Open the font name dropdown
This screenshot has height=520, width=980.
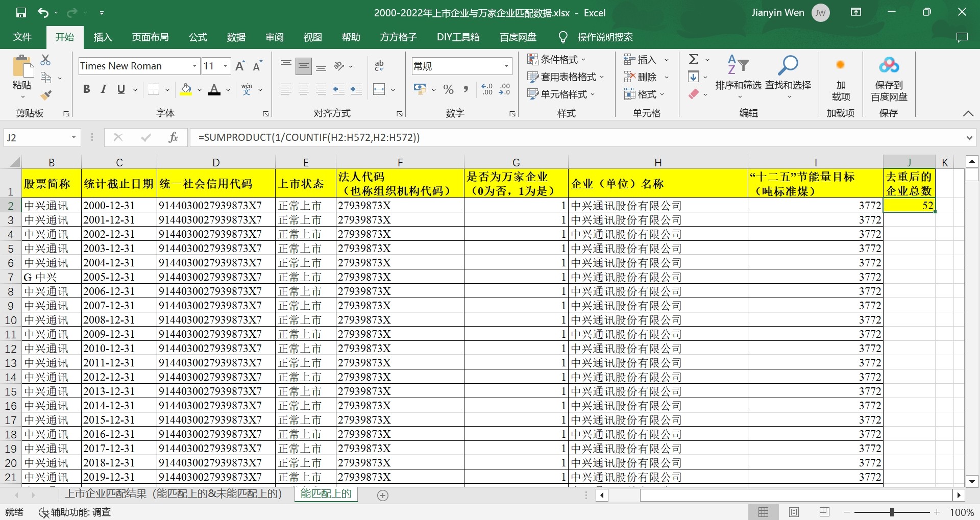tap(194, 66)
